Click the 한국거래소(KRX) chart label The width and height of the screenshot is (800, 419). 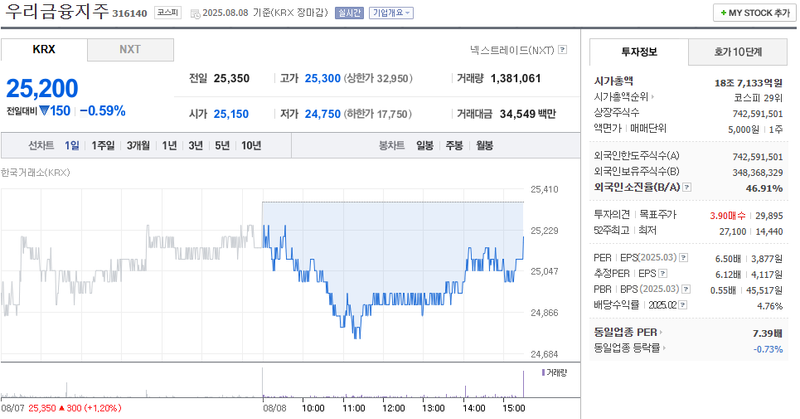click(35, 172)
